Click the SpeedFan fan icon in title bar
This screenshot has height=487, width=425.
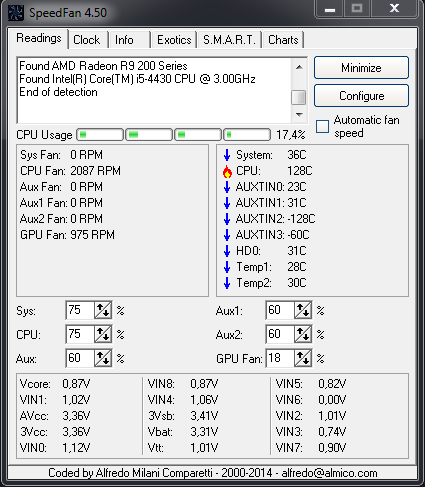pyautogui.click(x=16, y=13)
